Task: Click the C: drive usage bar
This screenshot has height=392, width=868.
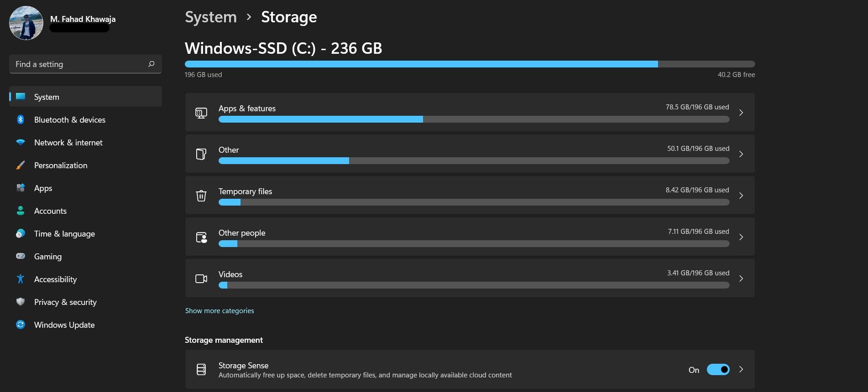Action: pyautogui.click(x=470, y=64)
